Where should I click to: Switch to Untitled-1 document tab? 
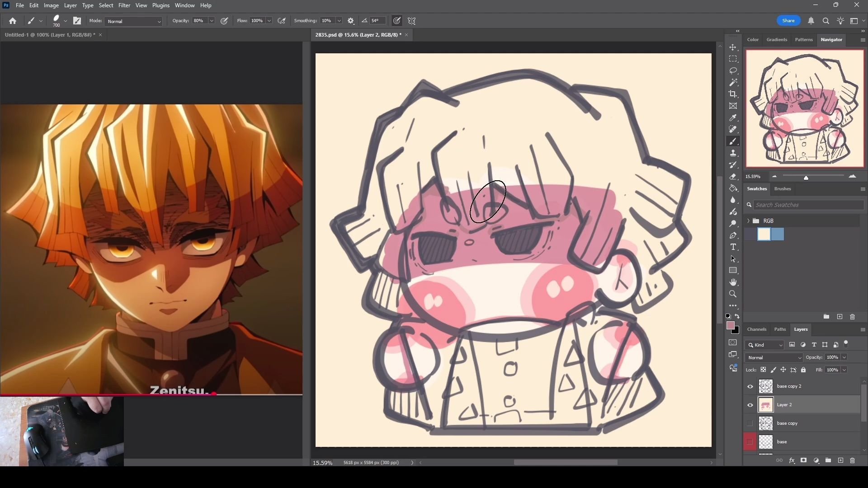tap(50, 35)
